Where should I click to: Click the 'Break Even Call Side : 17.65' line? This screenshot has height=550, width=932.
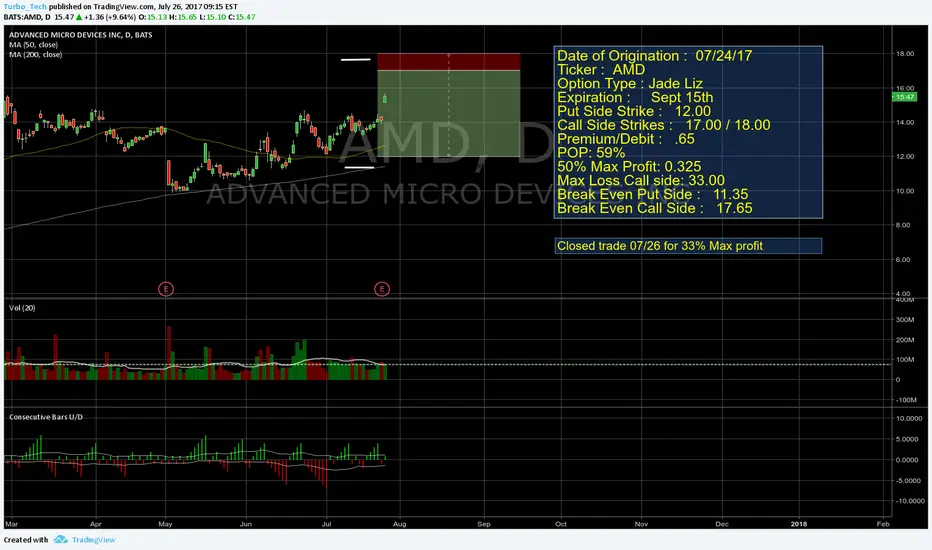pyautogui.click(x=654, y=208)
